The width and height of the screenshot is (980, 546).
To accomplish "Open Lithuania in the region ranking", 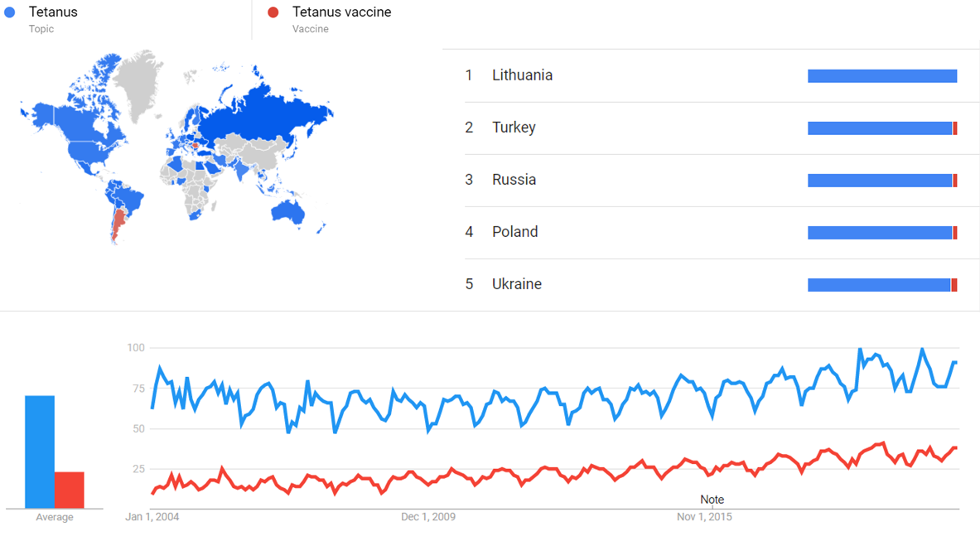I will (x=522, y=75).
